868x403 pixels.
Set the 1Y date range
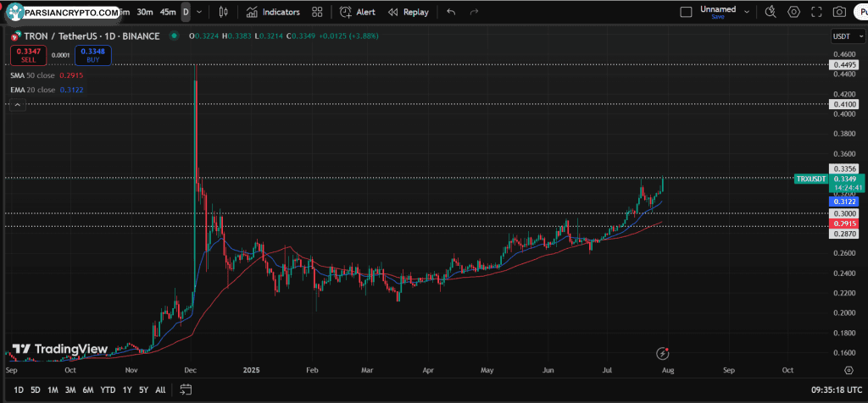click(127, 389)
